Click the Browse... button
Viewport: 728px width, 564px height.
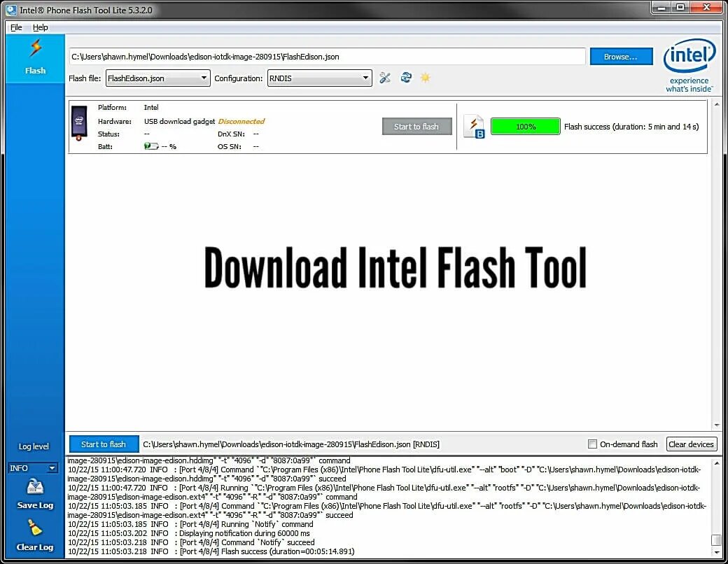621,57
